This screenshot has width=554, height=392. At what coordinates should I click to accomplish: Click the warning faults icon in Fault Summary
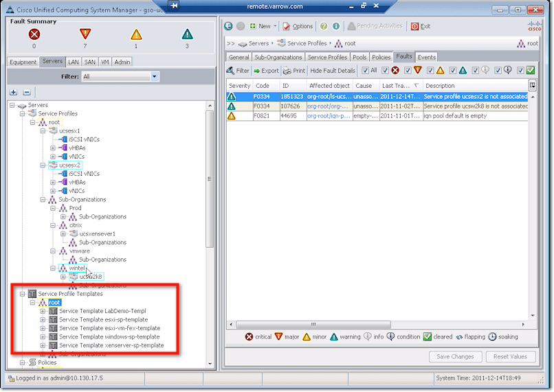pyautogui.click(x=187, y=34)
